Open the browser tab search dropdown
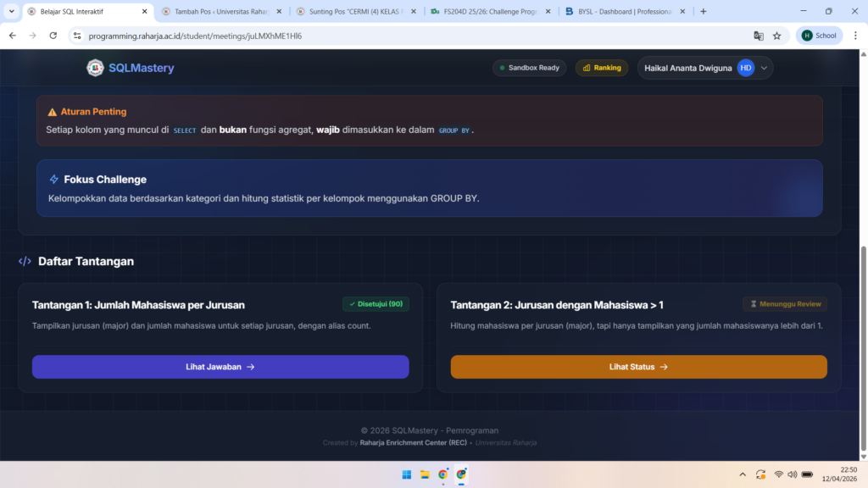 [11, 12]
